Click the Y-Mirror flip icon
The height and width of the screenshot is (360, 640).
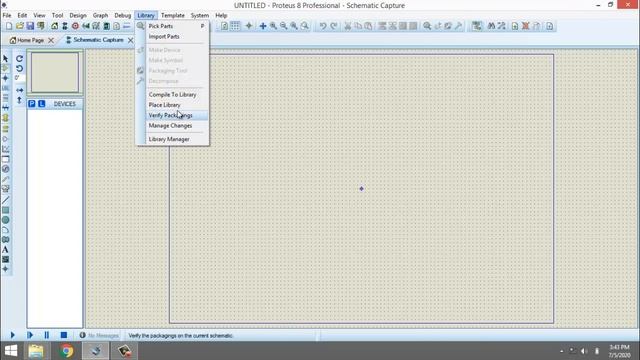[19, 100]
